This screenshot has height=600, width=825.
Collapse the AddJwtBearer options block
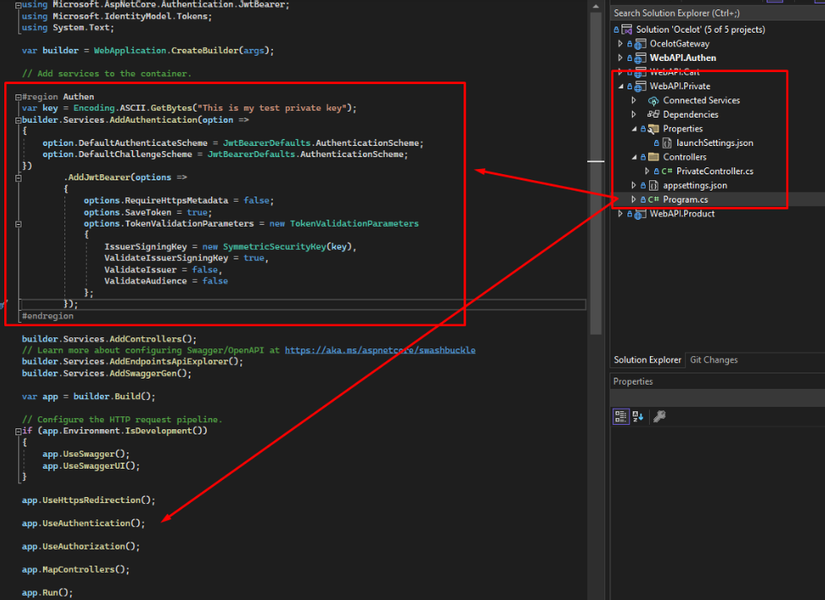18,178
